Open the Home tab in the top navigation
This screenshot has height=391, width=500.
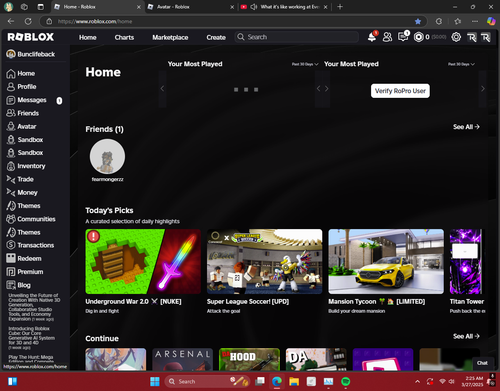tap(88, 37)
